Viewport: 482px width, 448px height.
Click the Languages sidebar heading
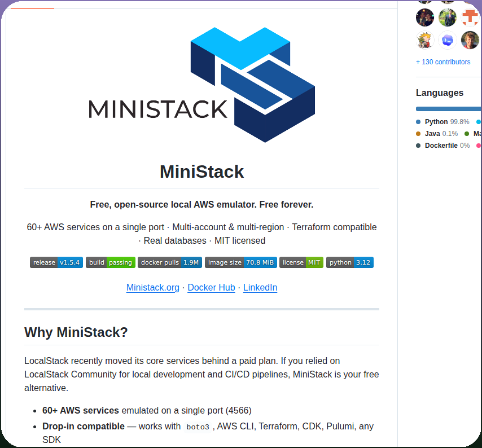tap(440, 93)
